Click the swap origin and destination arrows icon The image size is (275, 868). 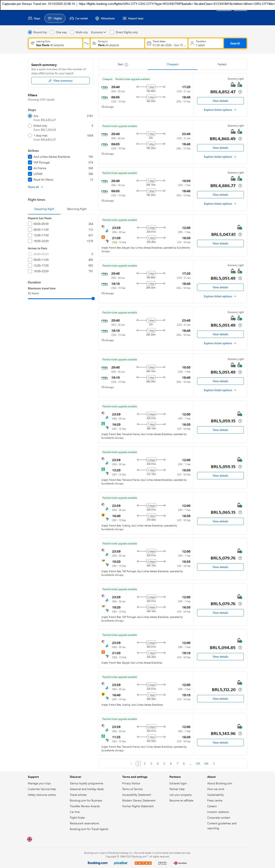pyautogui.click(x=86, y=43)
